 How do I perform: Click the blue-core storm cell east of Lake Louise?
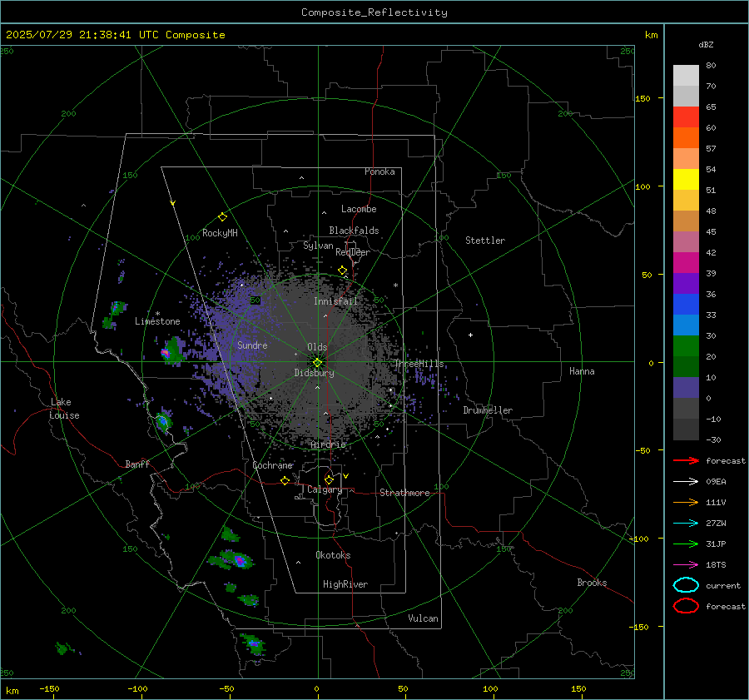[x=163, y=420]
